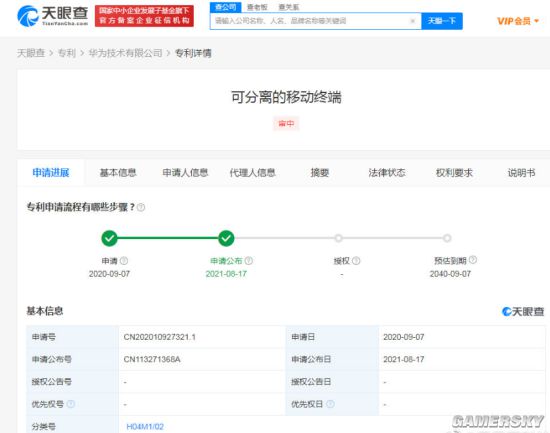Click the date 2040-09-07 under 预估到期
Screen dimensions: 550x433
click(x=450, y=274)
